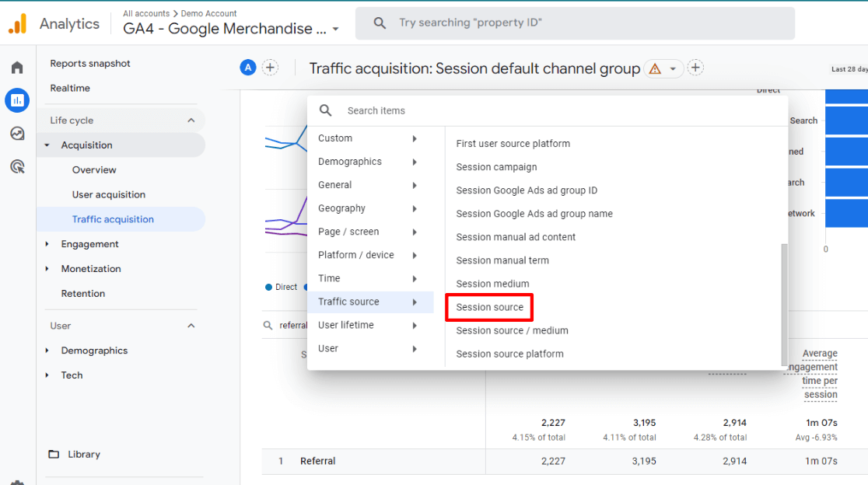Click the add report plus icon after title

[695, 68]
